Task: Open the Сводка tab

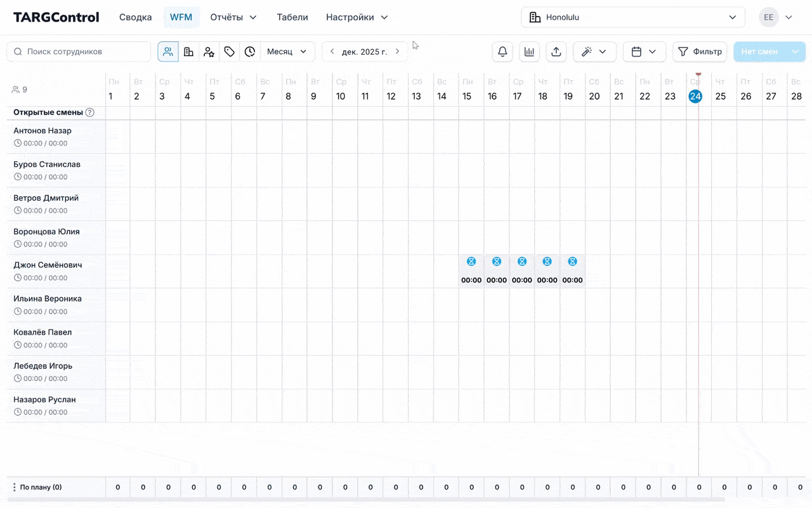Action: 135,17
